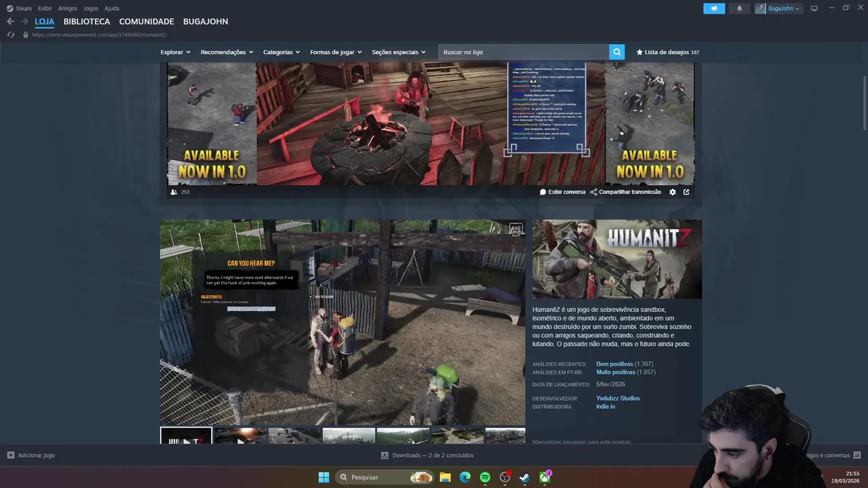The height and width of the screenshot is (488, 868).
Task: Open the OBS icon in taskbar
Action: pos(505,477)
